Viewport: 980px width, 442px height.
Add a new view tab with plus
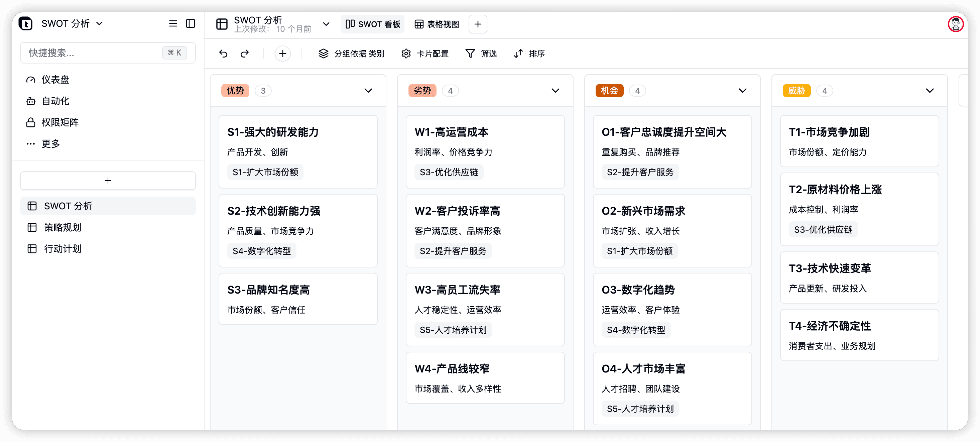pos(478,24)
